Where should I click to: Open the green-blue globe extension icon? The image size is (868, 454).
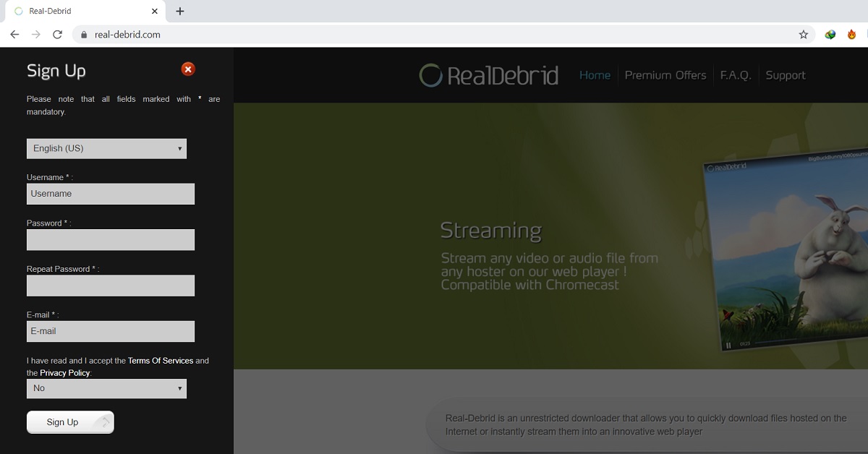830,34
